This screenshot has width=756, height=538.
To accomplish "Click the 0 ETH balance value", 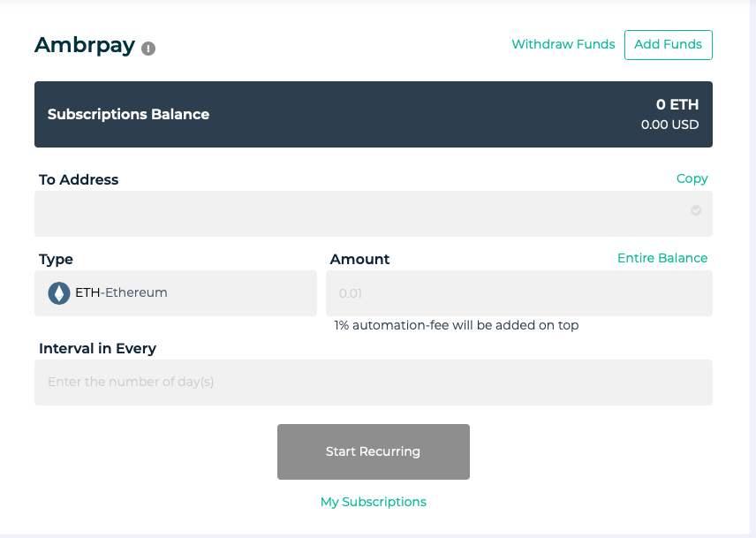I will tap(677, 104).
